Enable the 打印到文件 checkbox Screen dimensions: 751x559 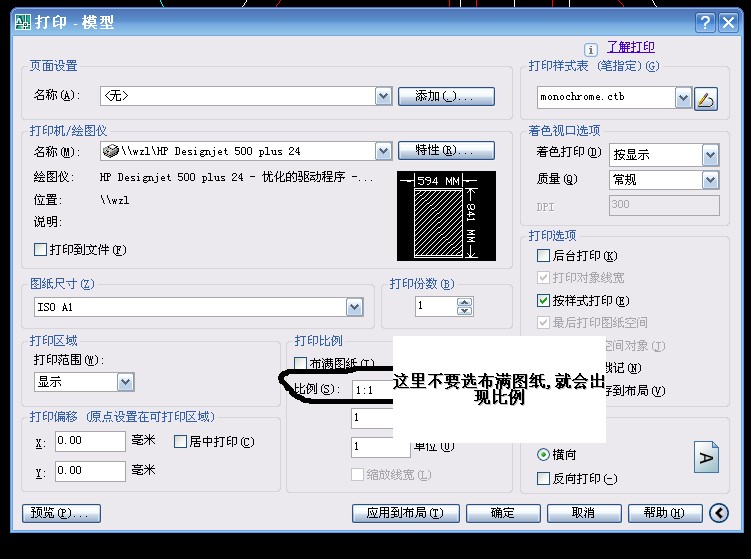[x=40, y=250]
